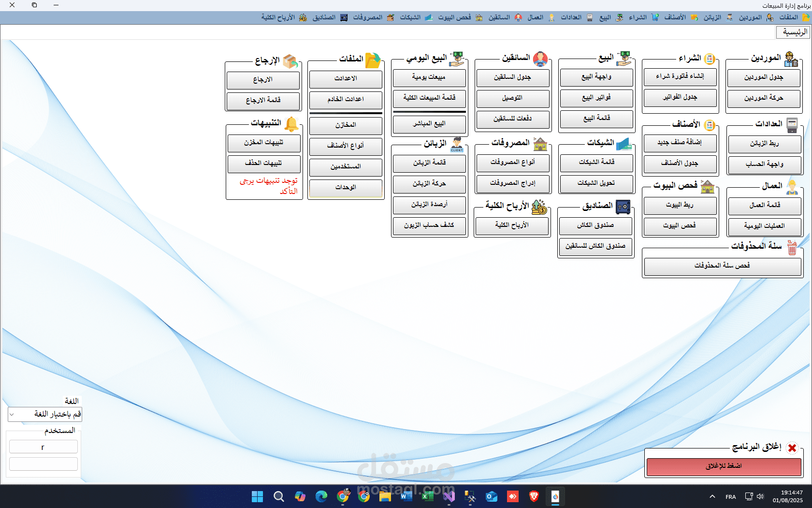Open Excel from the Windows taskbar
The width and height of the screenshot is (812, 508).
(x=427, y=496)
